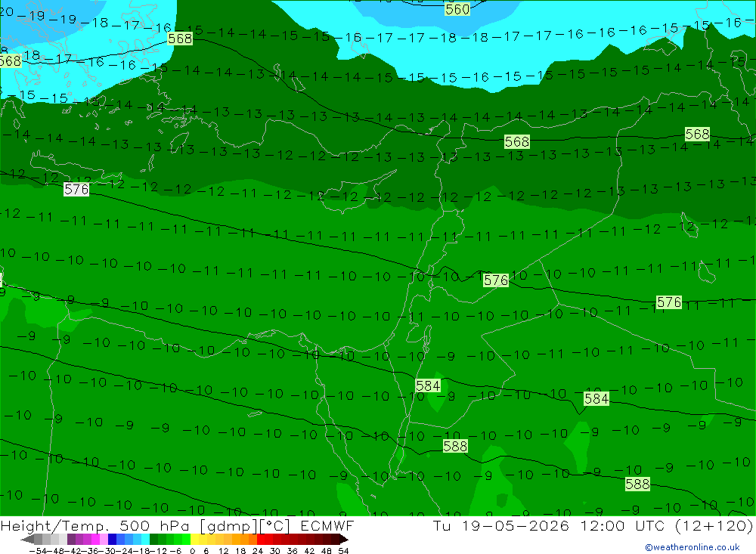Click the 576 label followed by 10 −10 −10 −11

click(x=496, y=280)
